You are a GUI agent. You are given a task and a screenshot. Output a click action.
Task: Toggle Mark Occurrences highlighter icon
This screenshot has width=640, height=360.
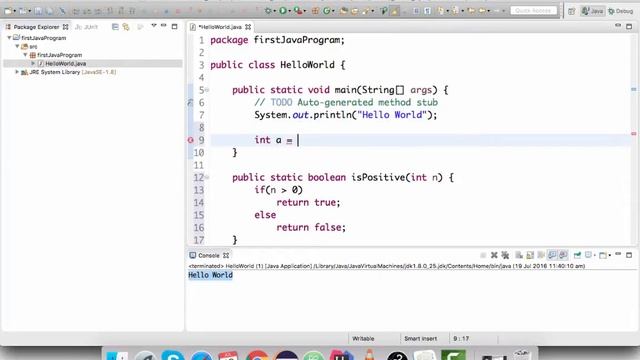tap(394, 11)
